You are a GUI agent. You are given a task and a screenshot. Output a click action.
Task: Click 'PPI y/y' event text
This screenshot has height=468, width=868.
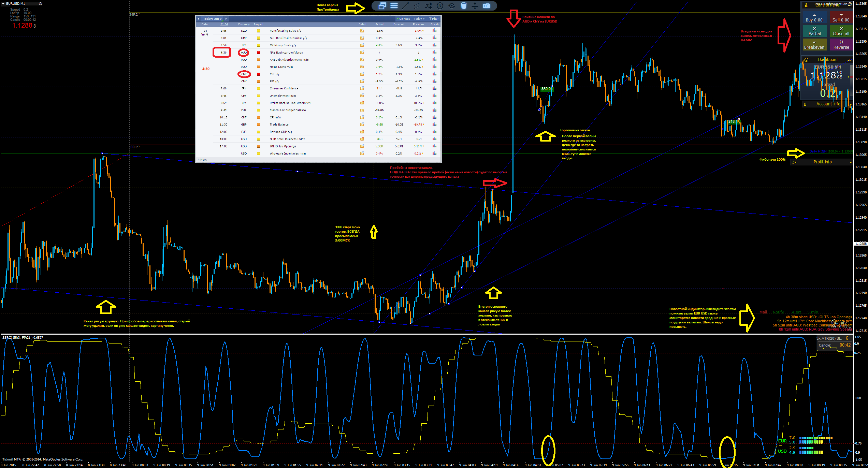(275, 81)
